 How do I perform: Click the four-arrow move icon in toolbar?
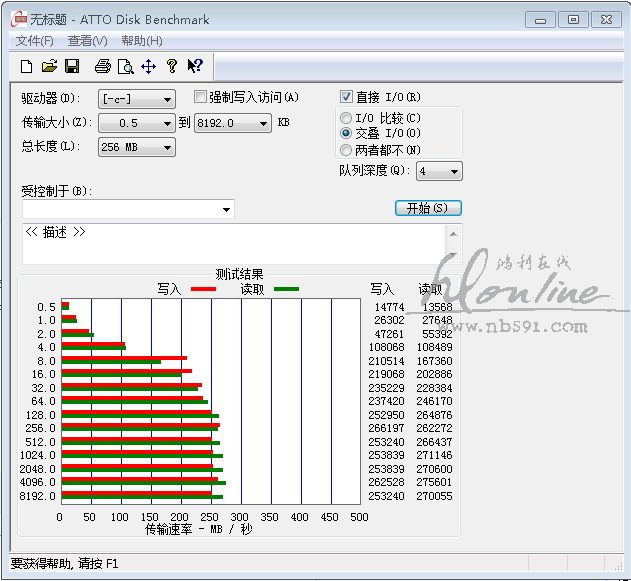click(x=148, y=66)
